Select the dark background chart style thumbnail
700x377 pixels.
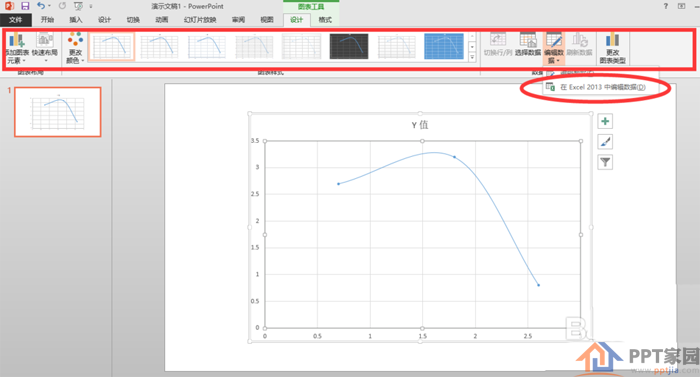pos(349,46)
